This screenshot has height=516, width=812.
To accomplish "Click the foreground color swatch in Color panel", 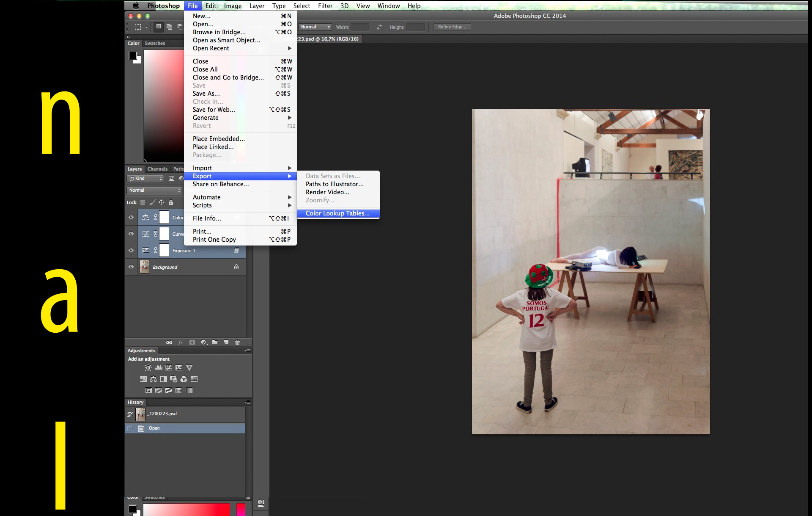I will 133,55.
